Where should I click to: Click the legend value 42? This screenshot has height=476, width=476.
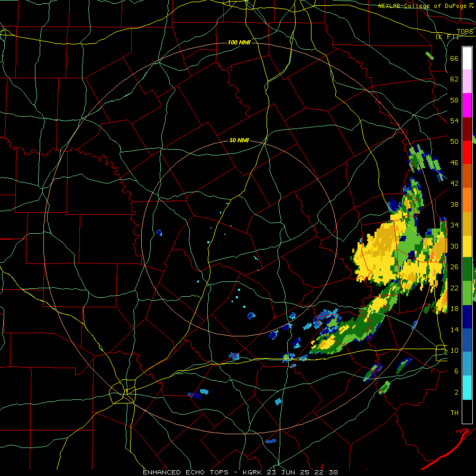(454, 183)
